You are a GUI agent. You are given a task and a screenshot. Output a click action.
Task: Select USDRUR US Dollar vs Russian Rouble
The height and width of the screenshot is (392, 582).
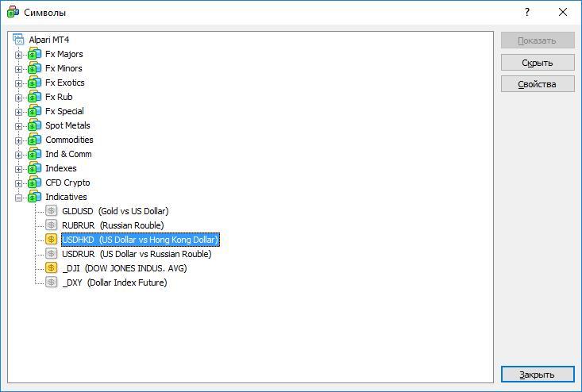point(136,254)
